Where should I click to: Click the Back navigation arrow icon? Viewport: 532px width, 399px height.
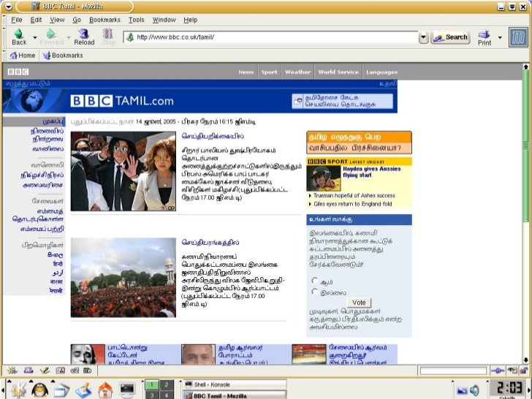point(19,34)
